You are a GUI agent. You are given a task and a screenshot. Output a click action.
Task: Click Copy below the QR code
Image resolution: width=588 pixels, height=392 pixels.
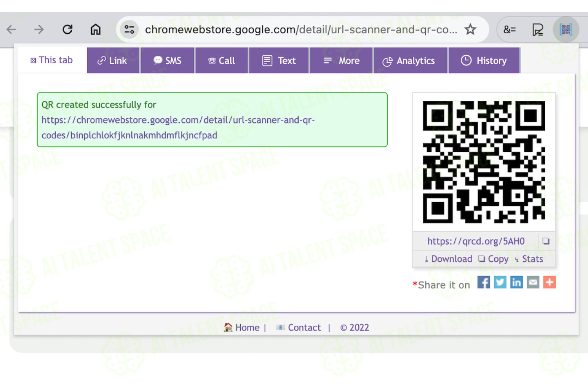(494, 259)
